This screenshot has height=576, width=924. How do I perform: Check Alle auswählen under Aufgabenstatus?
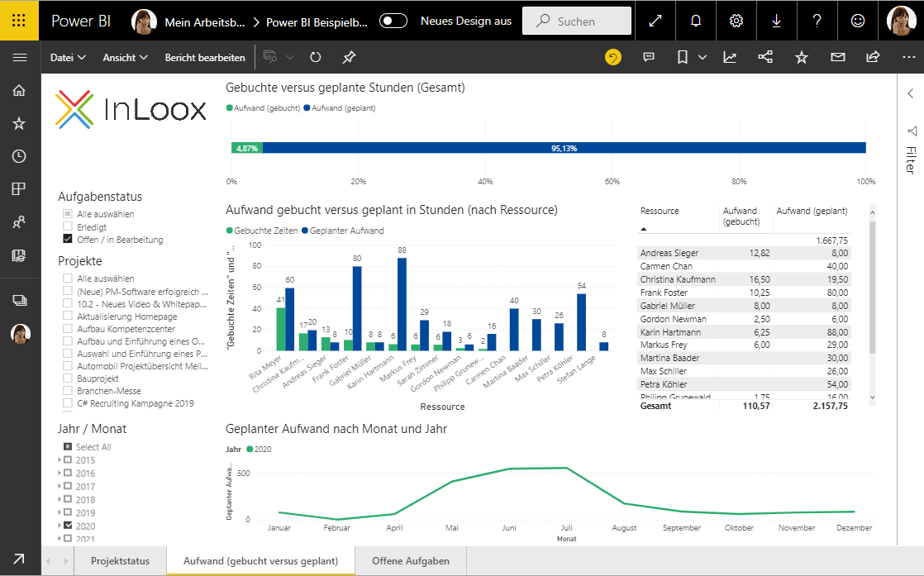[68, 214]
